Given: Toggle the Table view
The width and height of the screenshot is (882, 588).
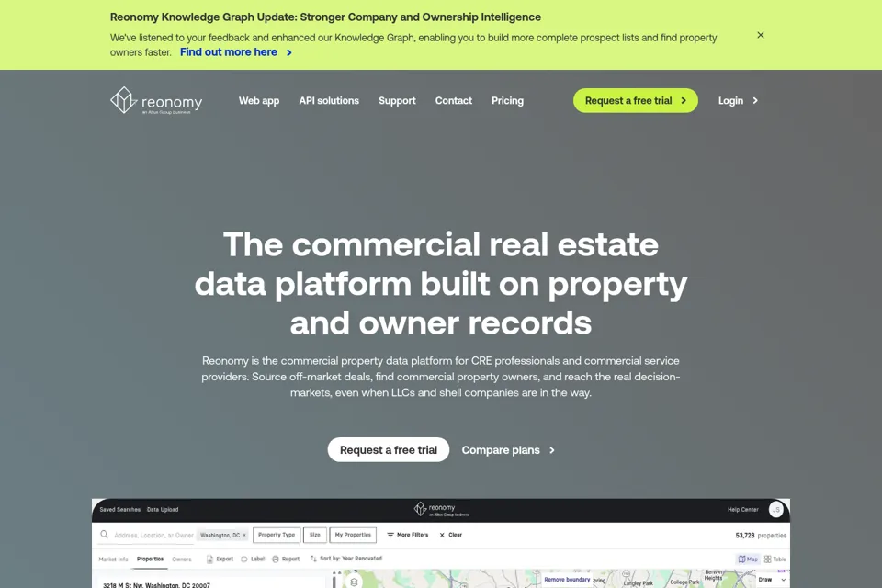Looking at the screenshot, I should pyautogui.click(x=775, y=560).
